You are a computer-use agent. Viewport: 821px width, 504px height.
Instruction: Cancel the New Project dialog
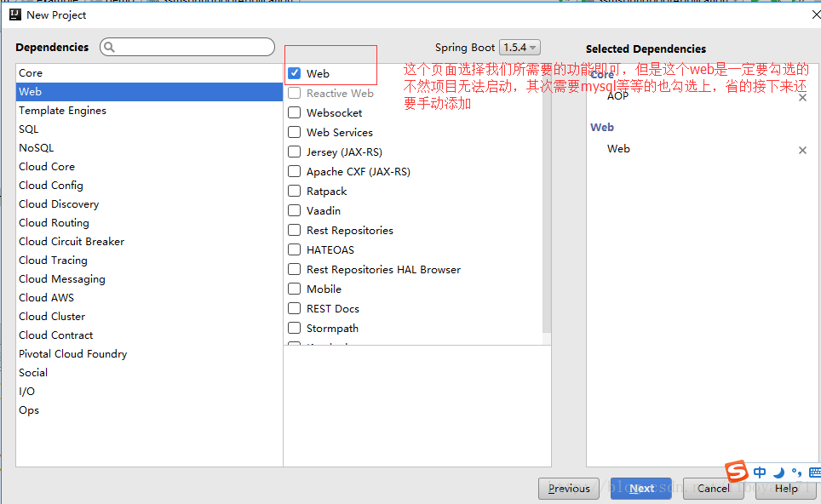point(713,489)
